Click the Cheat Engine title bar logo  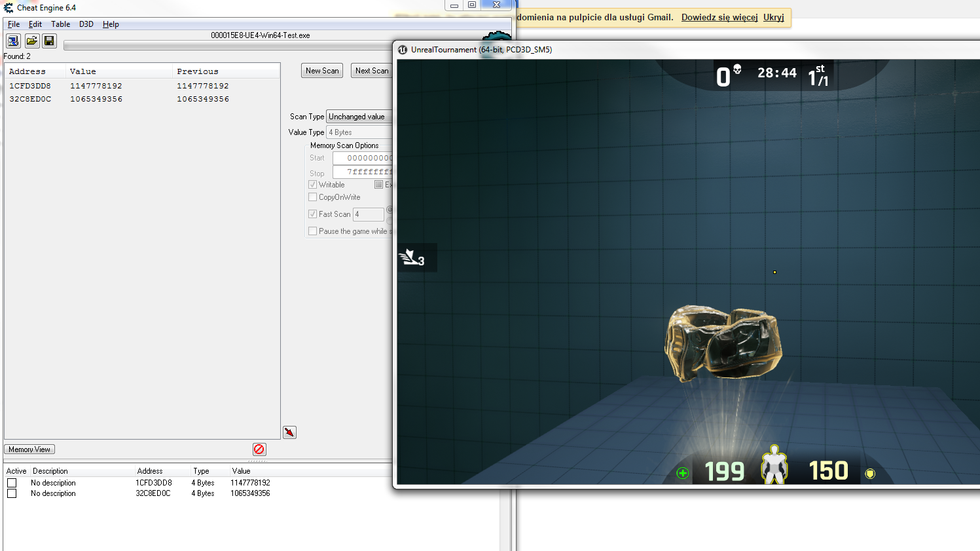[x=9, y=8]
